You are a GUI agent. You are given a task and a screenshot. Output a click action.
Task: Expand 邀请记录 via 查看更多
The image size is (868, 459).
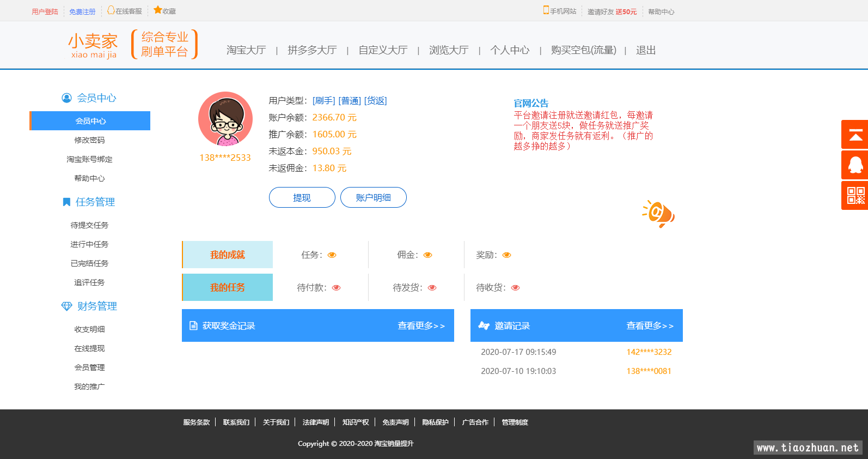pos(650,326)
